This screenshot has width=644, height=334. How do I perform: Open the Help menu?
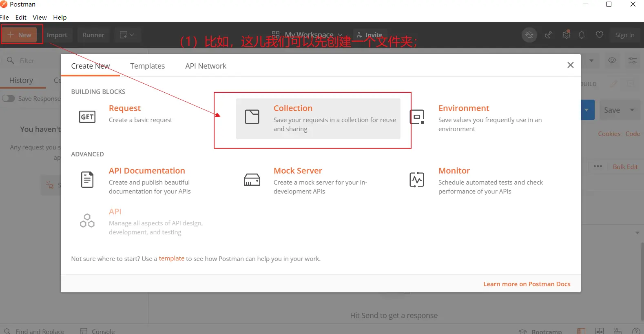tap(60, 17)
